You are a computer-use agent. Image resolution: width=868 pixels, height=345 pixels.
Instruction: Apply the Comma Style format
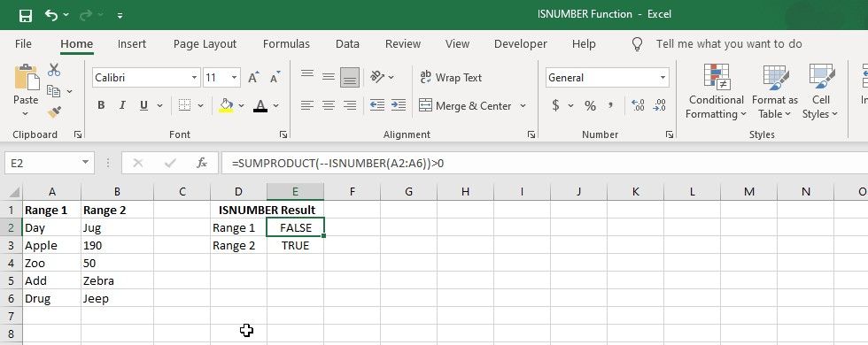pyautogui.click(x=610, y=105)
